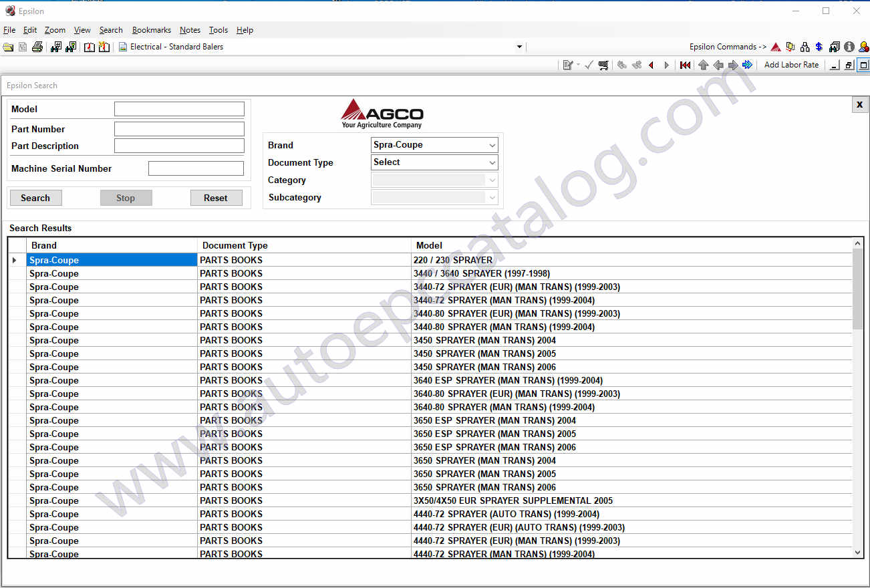Click Add Labor Rate in toolbar
The height and width of the screenshot is (588, 870).
point(791,65)
